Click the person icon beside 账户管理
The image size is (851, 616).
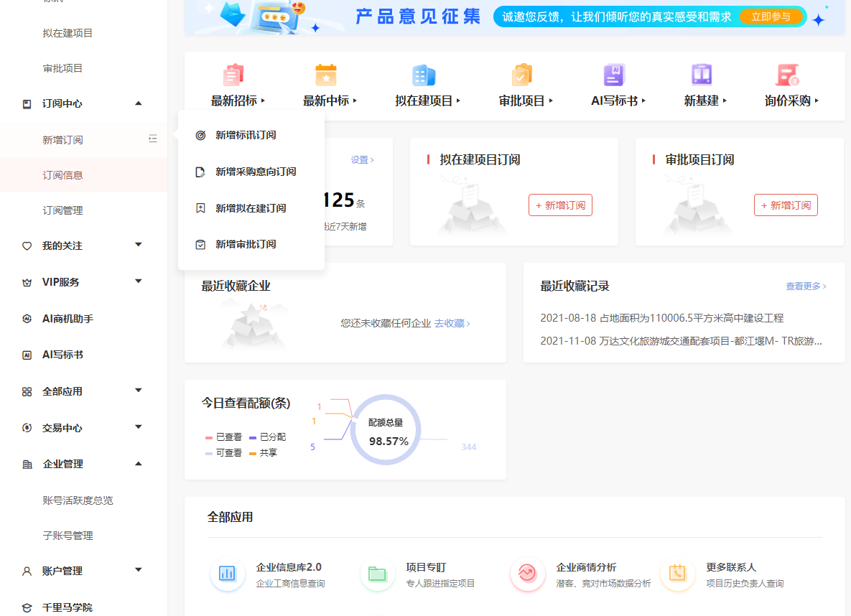[x=27, y=571]
